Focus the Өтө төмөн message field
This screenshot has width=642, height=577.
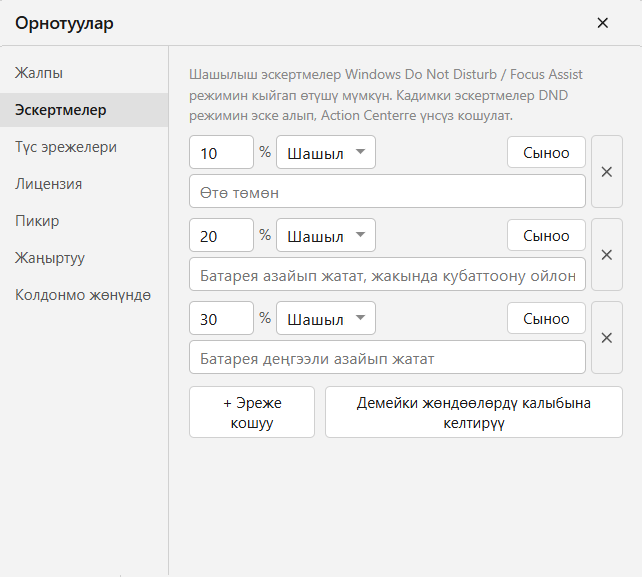pyautogui.click(x=387, y=191)
